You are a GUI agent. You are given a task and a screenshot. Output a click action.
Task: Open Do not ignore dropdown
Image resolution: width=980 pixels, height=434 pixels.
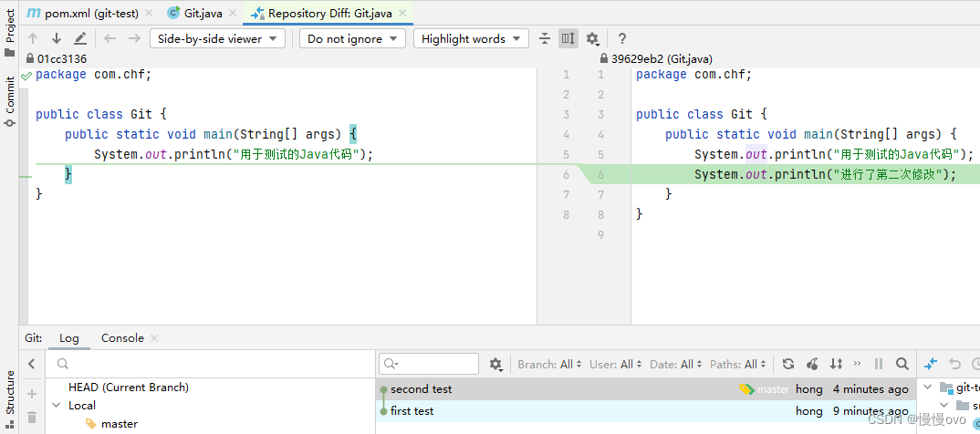pos(352,38)
